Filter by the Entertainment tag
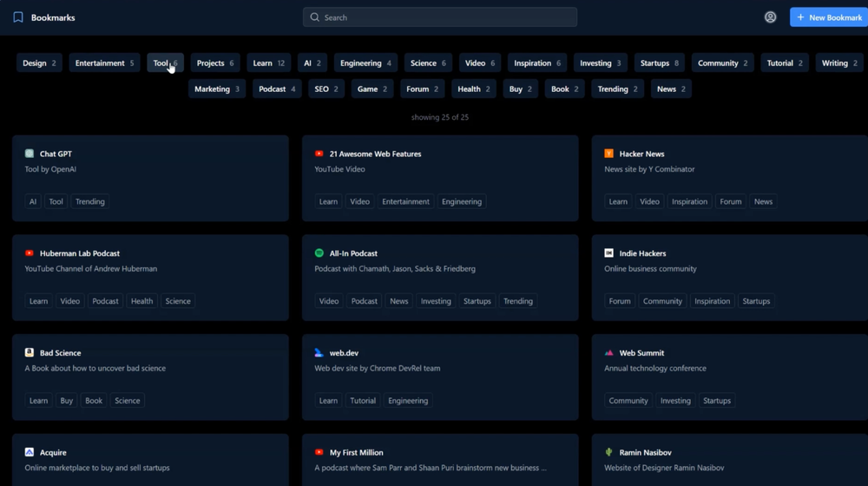This screenshot has width=868, height=486. click(105, 63)
